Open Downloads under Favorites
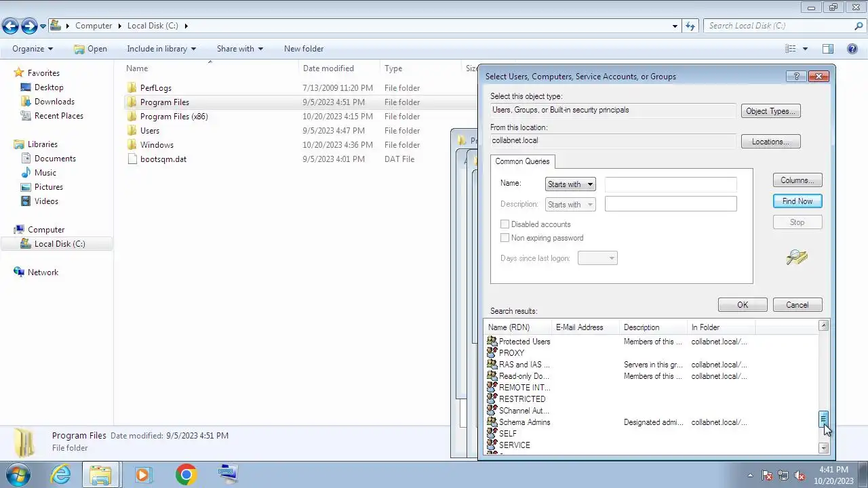Image resolution: width=868 pixels, height=488 pixels. pyautogui.click(x=54, y=102)
